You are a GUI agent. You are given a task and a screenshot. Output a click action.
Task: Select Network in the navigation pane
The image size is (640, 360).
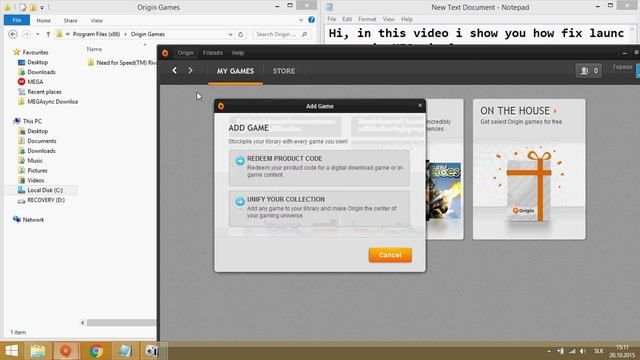click(x=33, y=220)
